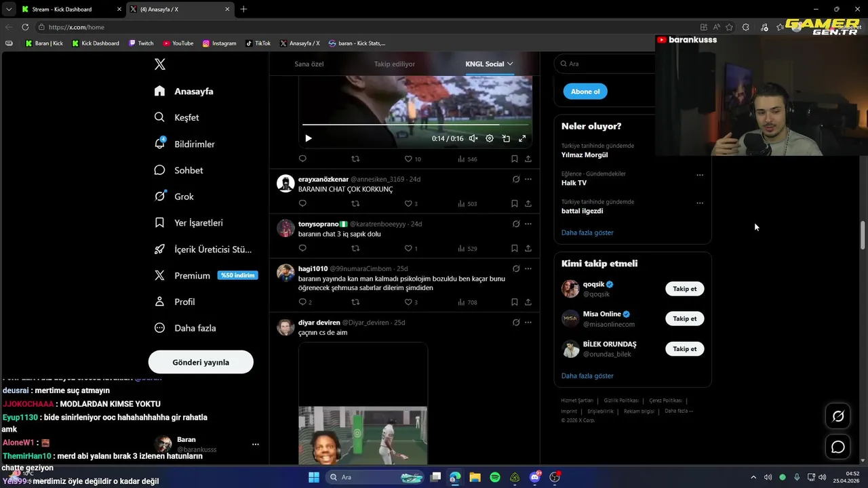View analytics of hagi1010's post
The width and height of the screenshot is (868, 488).
pyautogui.click(x=467, y=302)
